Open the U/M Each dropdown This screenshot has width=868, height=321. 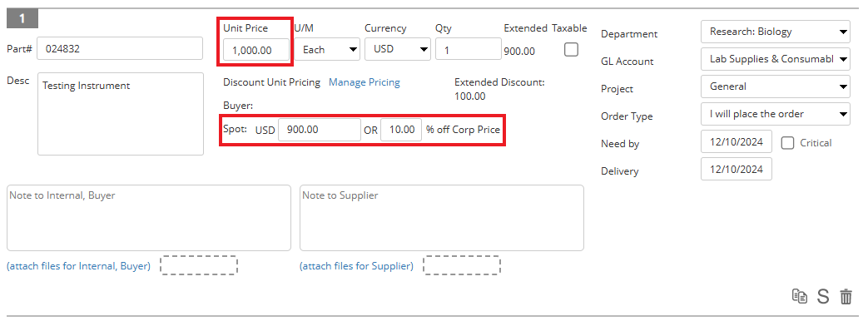tap(327, 49)
